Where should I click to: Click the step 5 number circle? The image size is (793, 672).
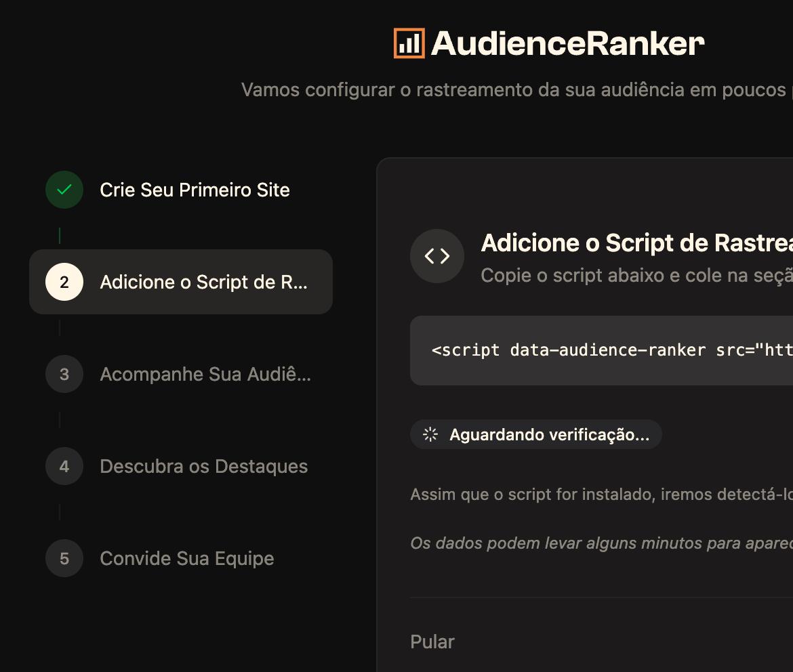tap(64, 558)
